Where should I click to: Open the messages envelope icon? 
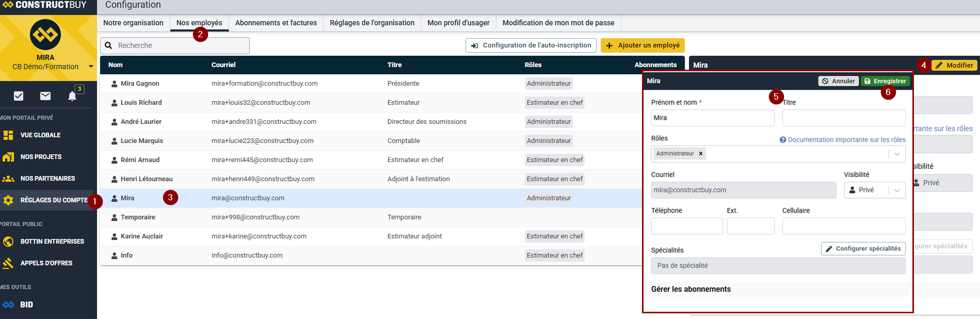[45, 95]
